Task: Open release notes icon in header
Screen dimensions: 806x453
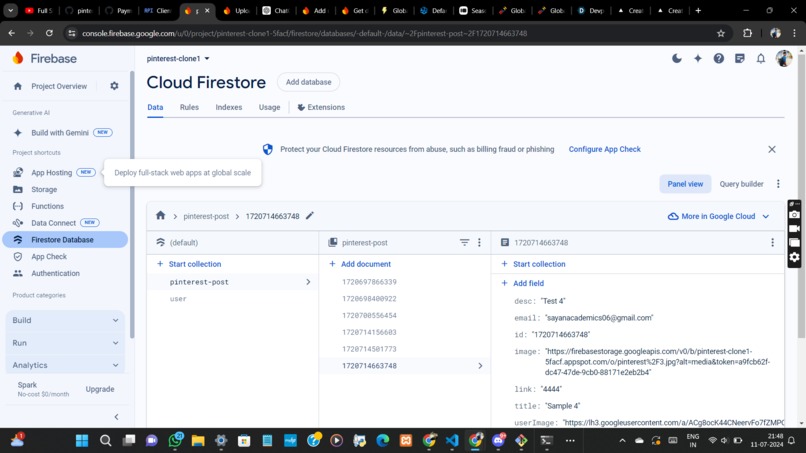Action: pyautogui.click(x=740, y=59)
